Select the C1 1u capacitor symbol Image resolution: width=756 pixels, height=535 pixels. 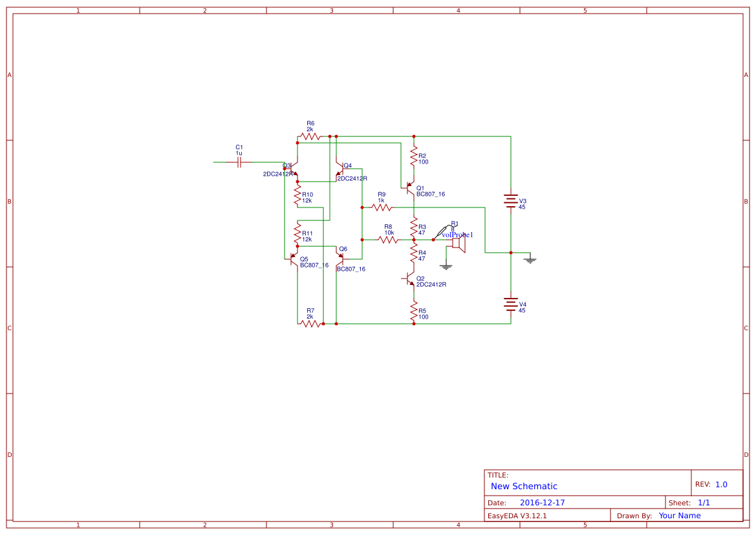coord(239,162)
